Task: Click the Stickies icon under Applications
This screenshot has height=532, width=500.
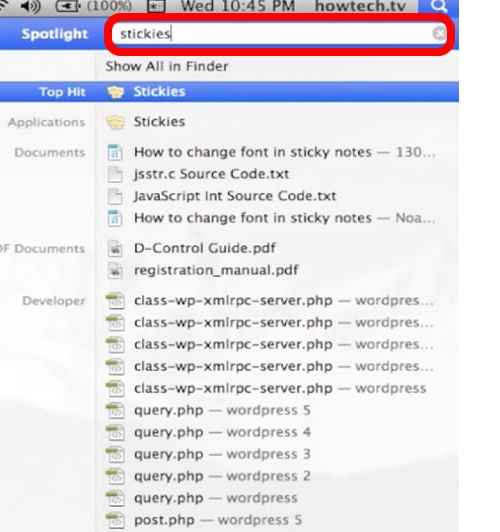Action: pyautogui.click(x=115, y=122)
